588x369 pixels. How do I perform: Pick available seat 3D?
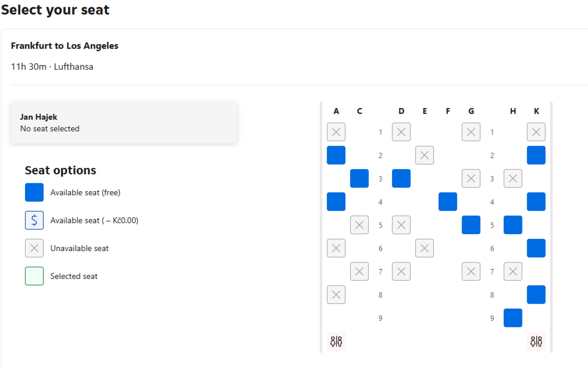401,178
